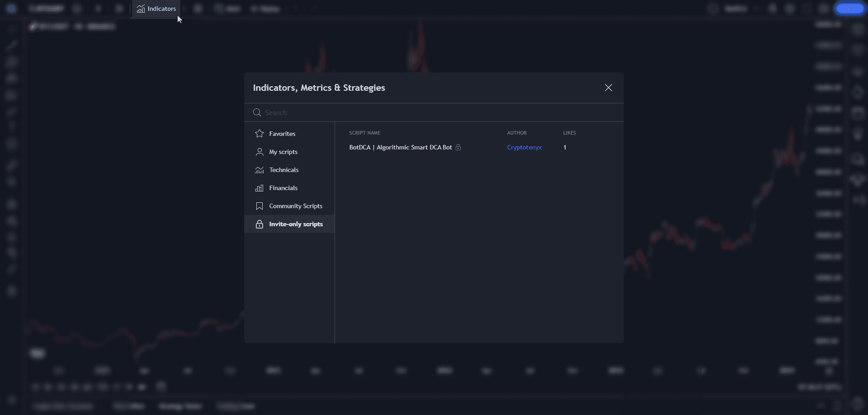Click lock icon beside BotDCA script name
Viewport: 868px width, 415px height.
[x=458, y=147]
